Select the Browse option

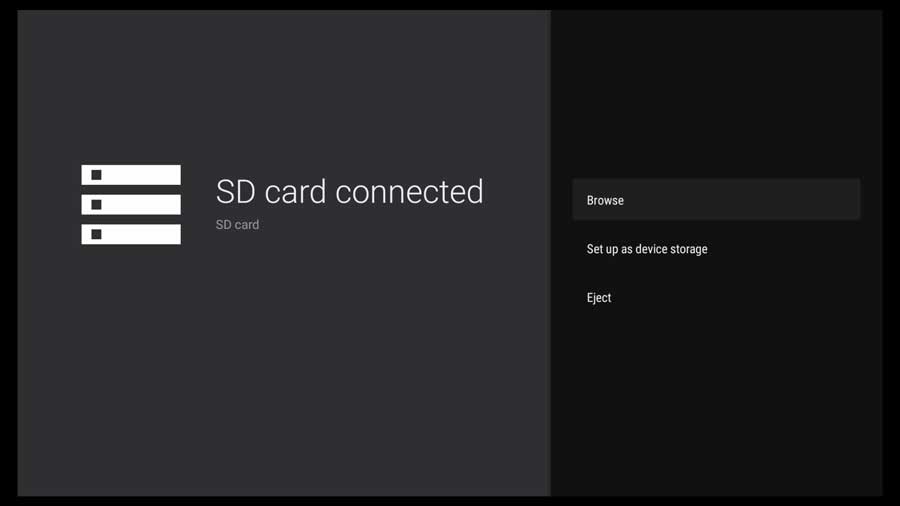[716, 200]
